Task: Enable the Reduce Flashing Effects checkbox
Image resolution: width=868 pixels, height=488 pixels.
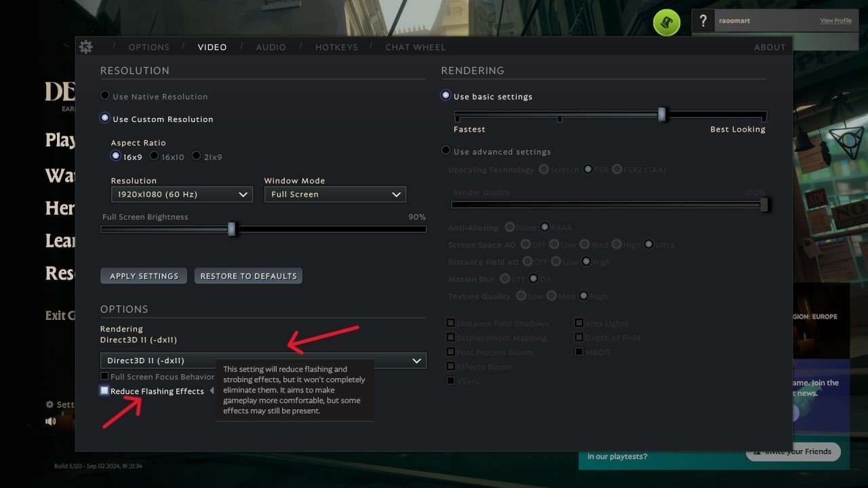Action: pyautogui.click(x=104, y=391)
